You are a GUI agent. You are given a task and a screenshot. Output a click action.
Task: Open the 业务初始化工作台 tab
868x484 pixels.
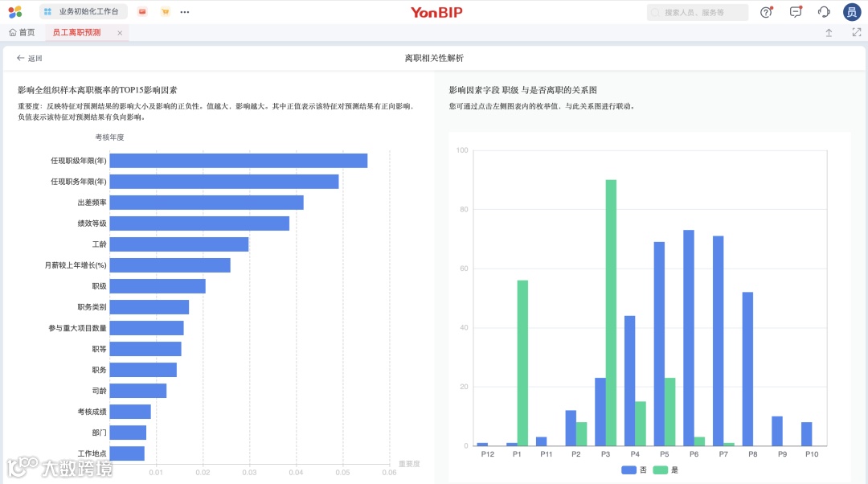(x=83, y=11)
